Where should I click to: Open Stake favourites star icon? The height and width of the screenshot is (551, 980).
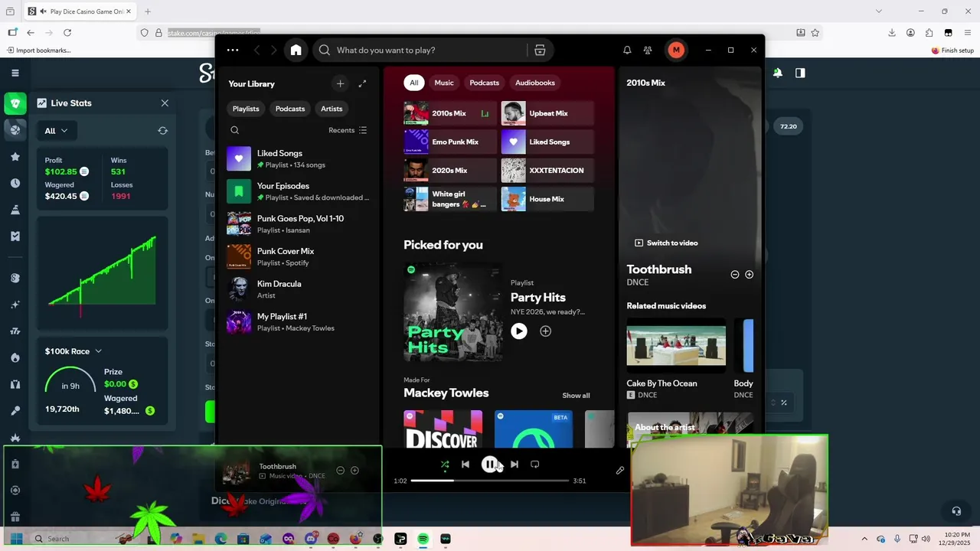coord(15,157)
